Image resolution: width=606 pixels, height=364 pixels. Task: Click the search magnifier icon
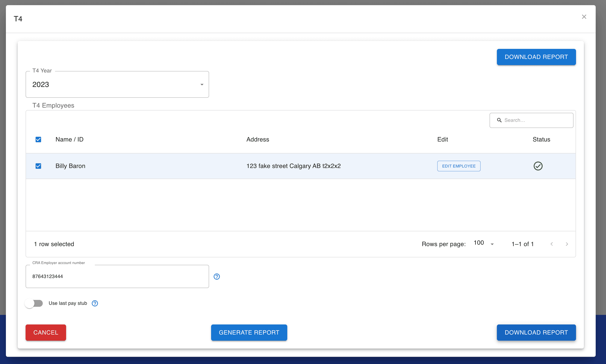(x=499, y=120)
